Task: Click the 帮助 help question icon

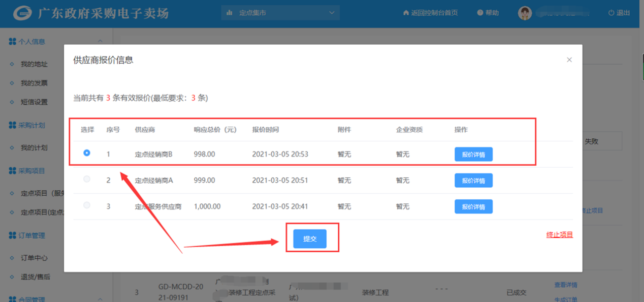Action: click(480, 13)
